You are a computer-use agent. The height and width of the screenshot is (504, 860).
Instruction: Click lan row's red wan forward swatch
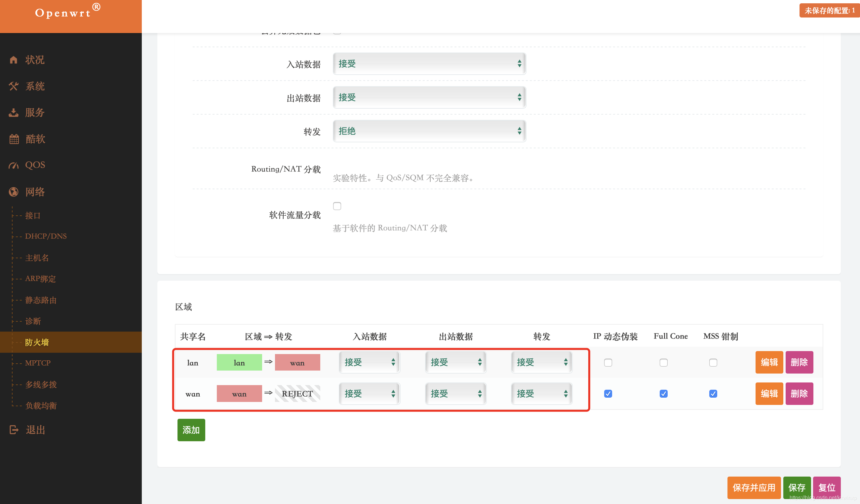point(297,363)
